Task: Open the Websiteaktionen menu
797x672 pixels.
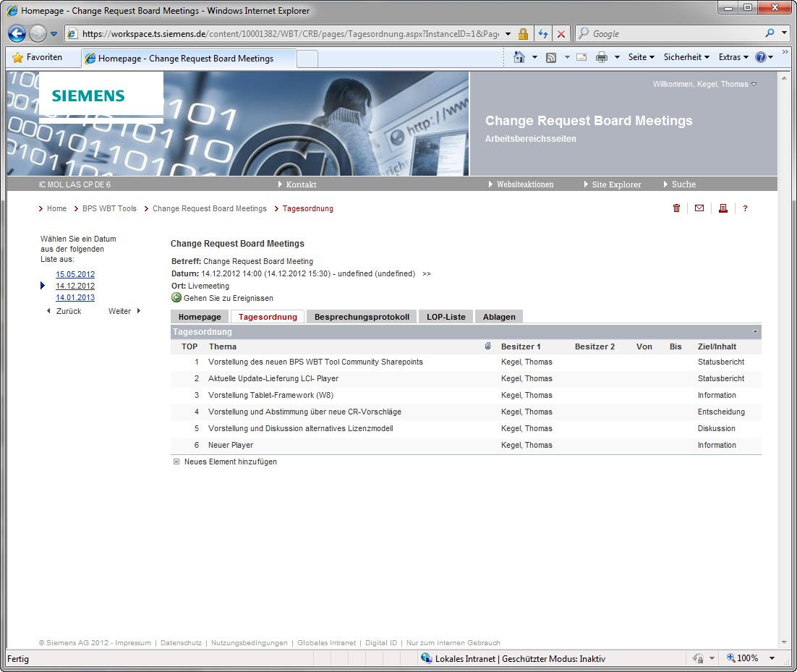Action: click(524, 184)
